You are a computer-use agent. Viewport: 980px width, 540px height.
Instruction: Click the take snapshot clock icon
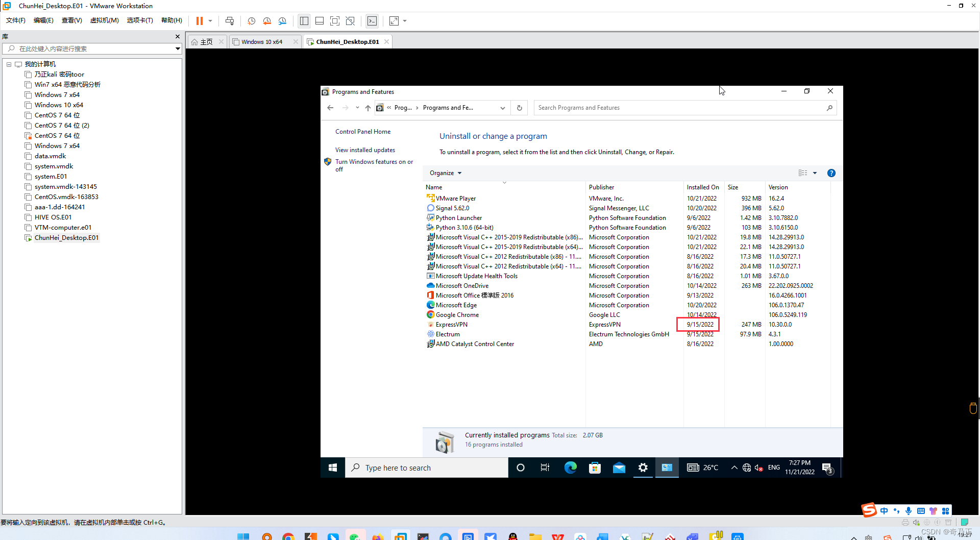click(x=251, y=21)
